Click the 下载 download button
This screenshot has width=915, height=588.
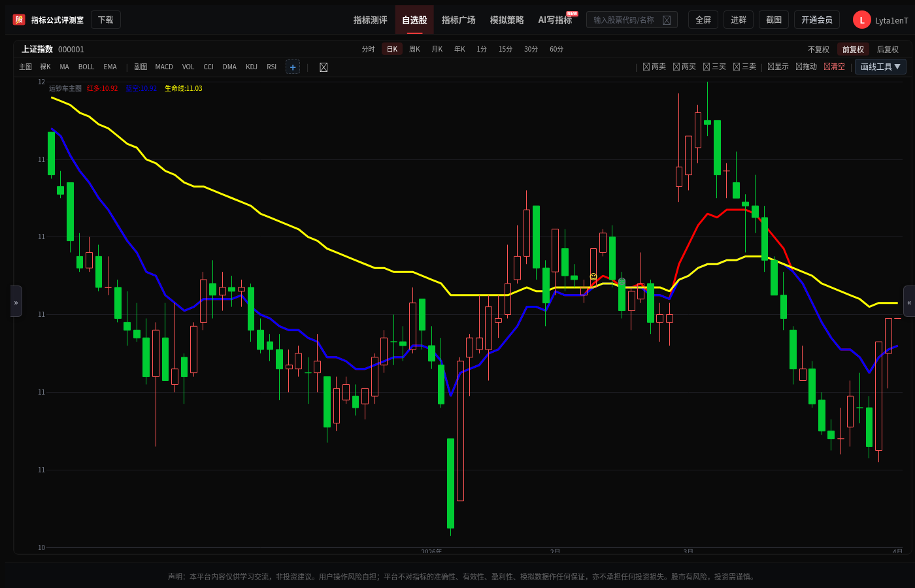click(x=106, y=20)
